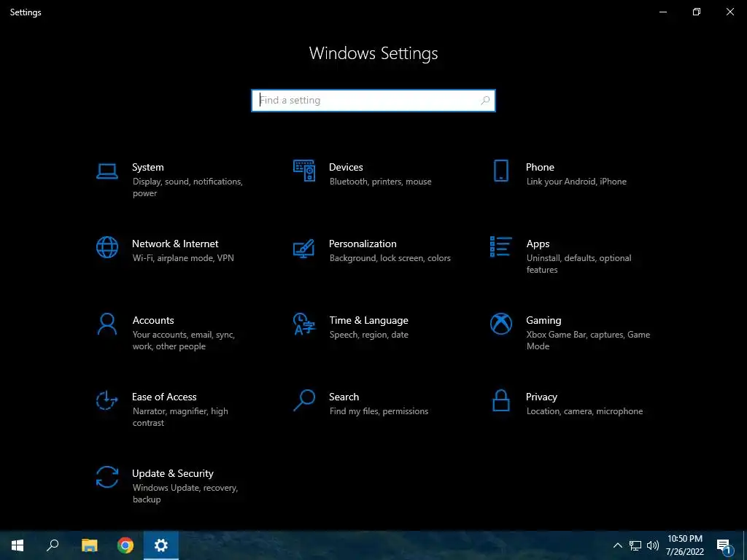Select the Network & Internet heading

pyautogui.click(x=175, y=244)
